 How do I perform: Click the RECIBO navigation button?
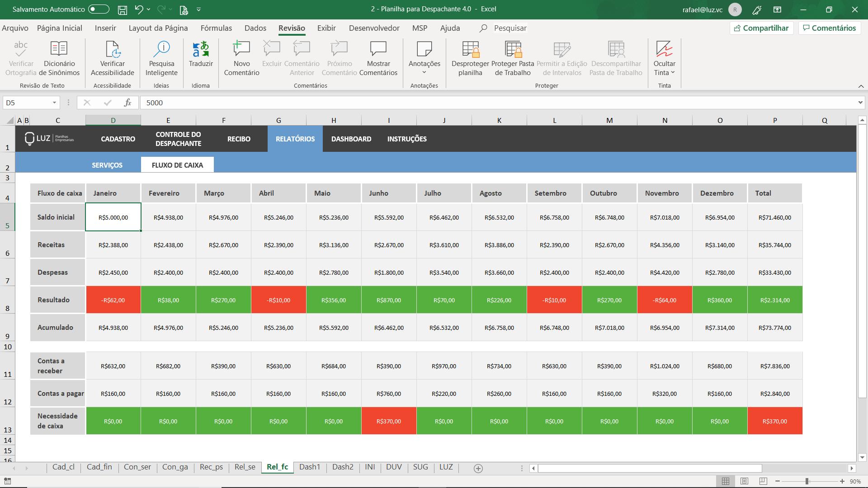[x=239, y=139]
